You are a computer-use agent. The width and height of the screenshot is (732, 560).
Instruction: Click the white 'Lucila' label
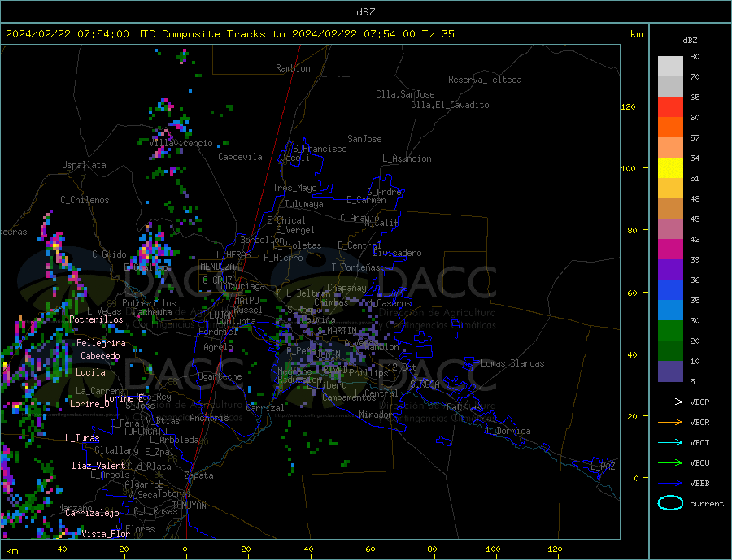[90, 372]
